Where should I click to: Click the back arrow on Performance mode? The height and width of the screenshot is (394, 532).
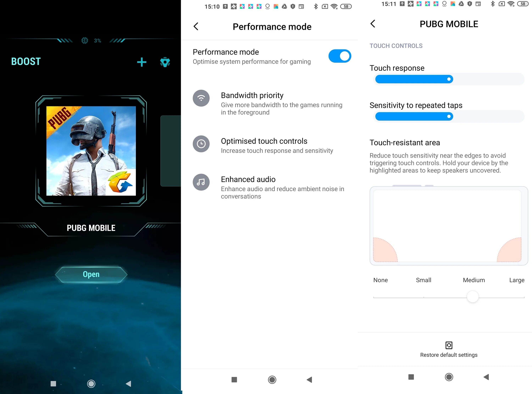point(196,26)
